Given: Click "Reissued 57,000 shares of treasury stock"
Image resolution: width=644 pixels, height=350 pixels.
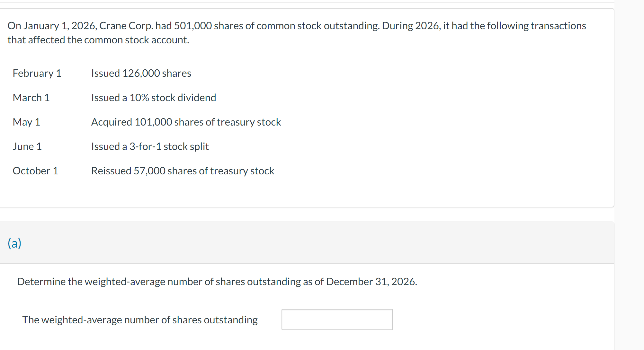Looking at the screenshot, I should pyautogui.click(x=183, y=171).
